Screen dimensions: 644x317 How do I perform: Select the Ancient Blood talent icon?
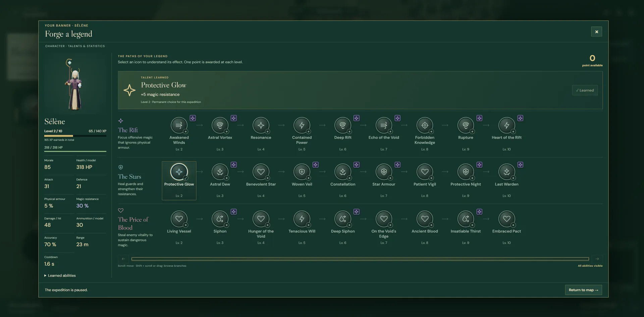click(425, 219)
